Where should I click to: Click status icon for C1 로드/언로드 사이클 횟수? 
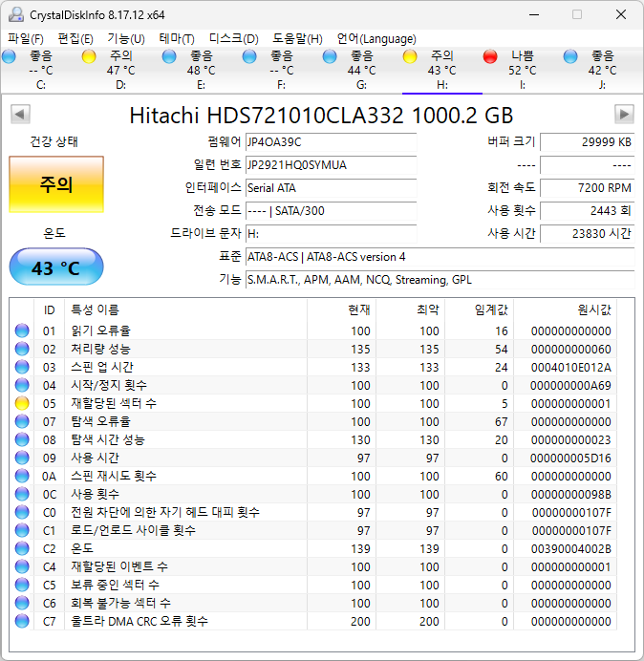[22, 530]
